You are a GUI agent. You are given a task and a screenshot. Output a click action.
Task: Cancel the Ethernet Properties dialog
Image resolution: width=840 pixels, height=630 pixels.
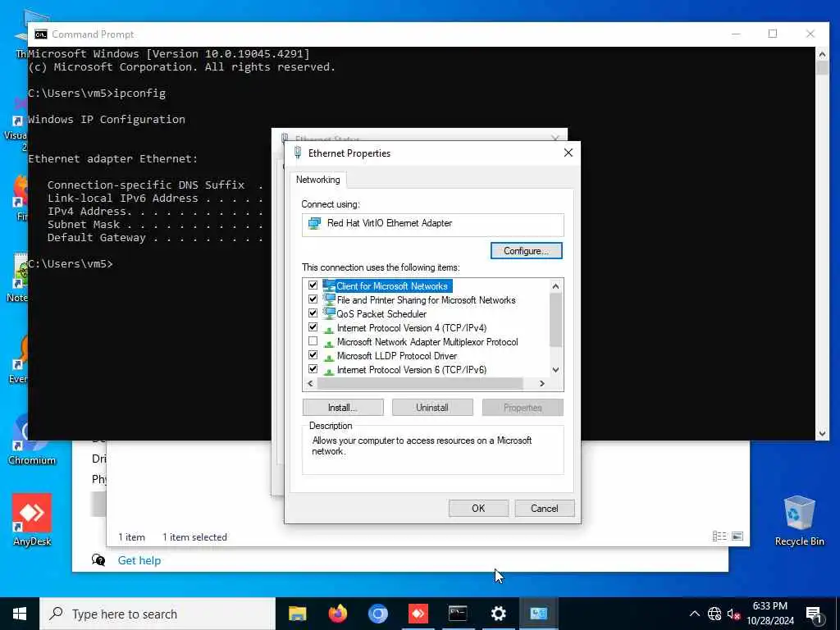545,509
